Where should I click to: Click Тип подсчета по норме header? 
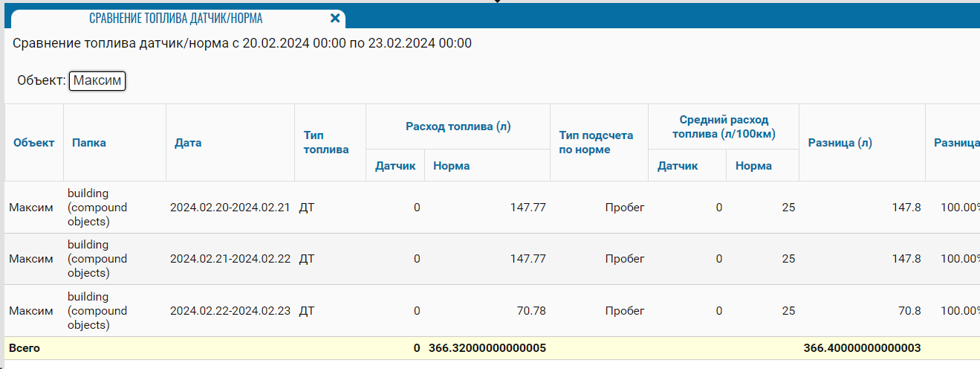tap(596, 143)
